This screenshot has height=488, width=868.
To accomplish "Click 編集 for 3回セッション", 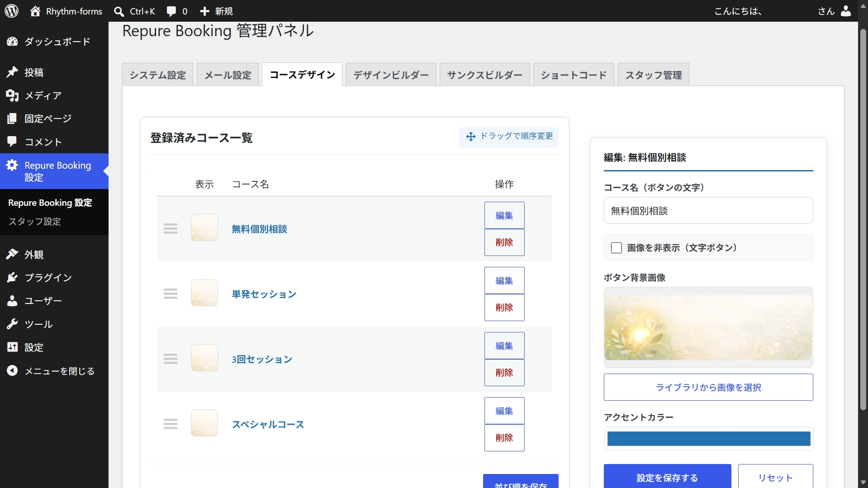I will click(504, 346).
